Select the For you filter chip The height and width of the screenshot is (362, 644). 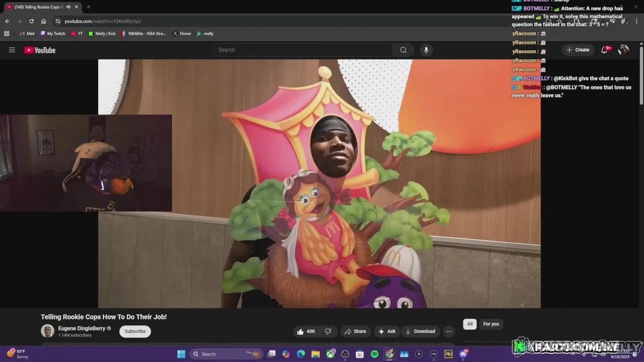coord(491,324)
